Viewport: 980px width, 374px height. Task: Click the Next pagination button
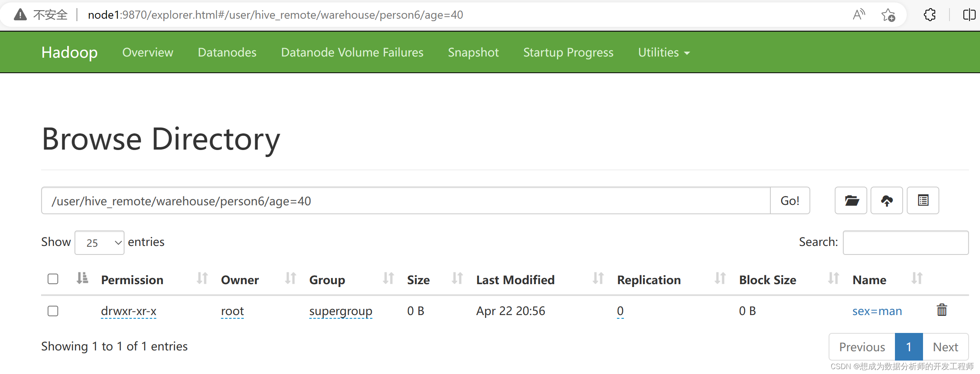click(x=945, y=347)
